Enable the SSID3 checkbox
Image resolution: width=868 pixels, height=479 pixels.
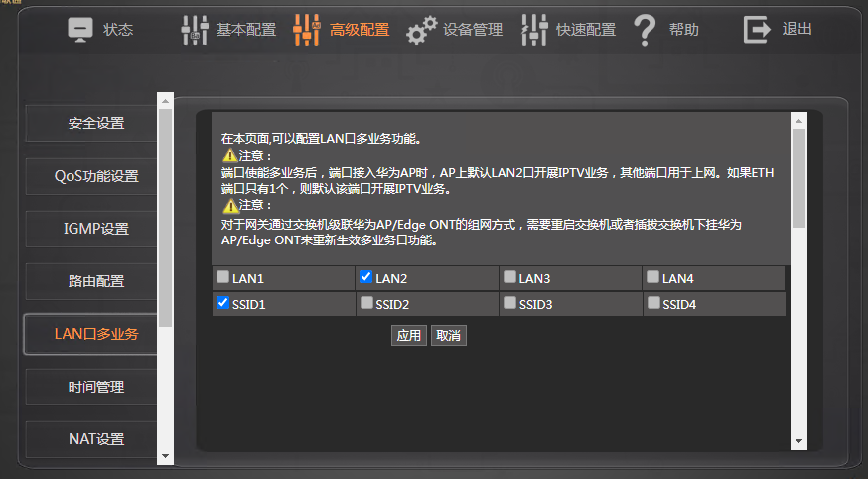[x=509, y=303]
